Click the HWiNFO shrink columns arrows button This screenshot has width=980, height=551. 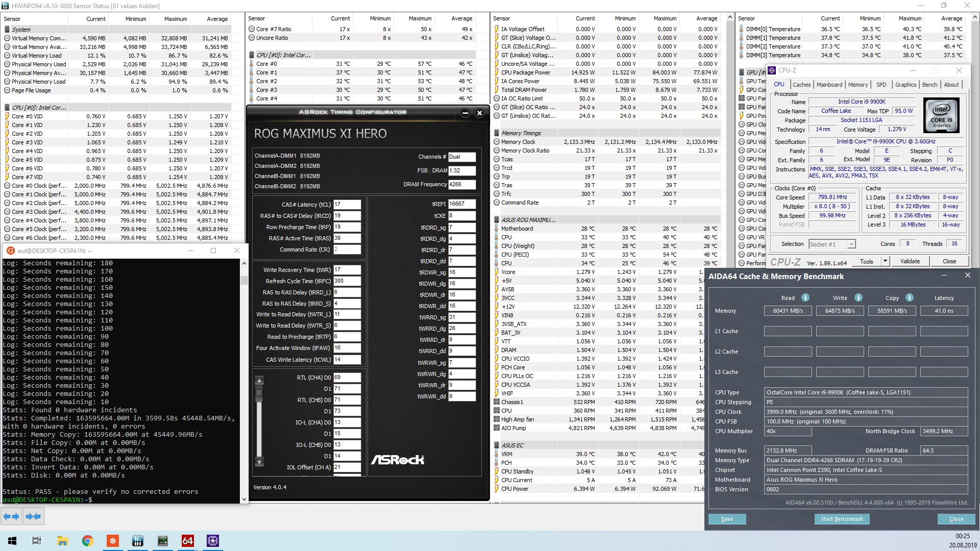33,517
